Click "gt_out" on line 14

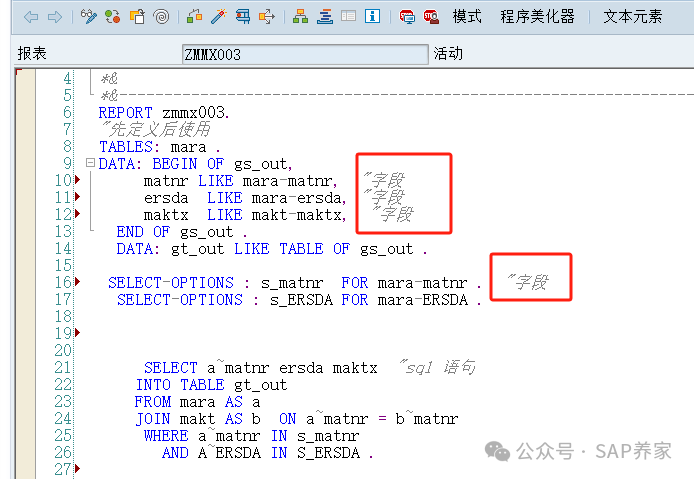(x=197, y=249)
